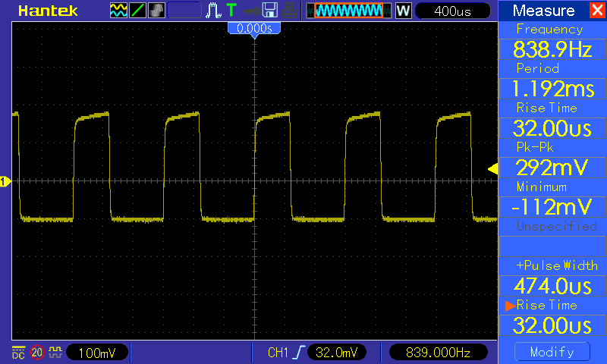This screenshot has height=364, width=607.
Task: Click the pulse trigger icon
Action: click(x=213, y=11)
